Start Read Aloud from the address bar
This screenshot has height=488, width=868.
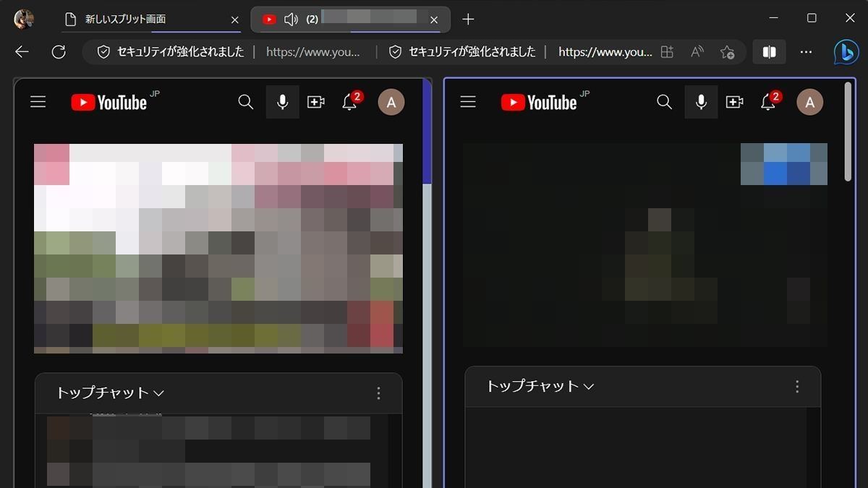(x=697, y=52)
